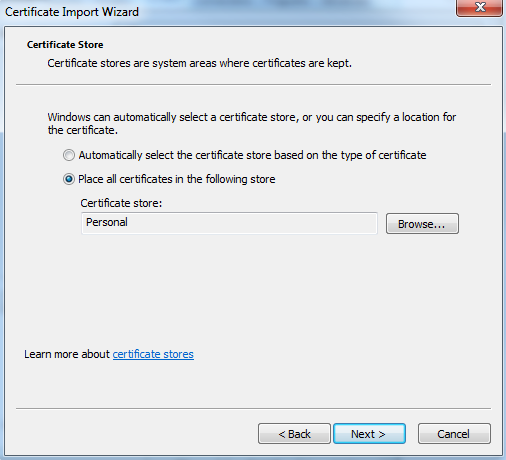Select automatic certificate store radio button
Image resolution: width=506 pixels, height=460 pixels.
point(69,155)
